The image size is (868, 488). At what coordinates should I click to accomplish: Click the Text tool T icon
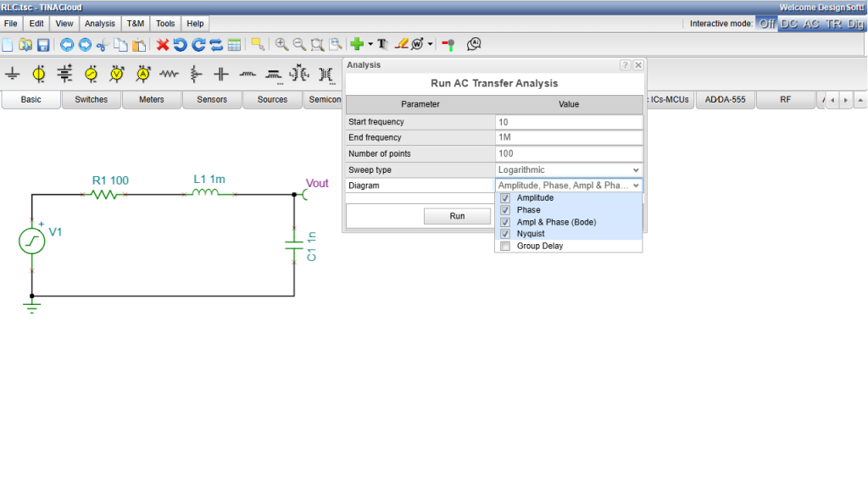click(382, 45)
